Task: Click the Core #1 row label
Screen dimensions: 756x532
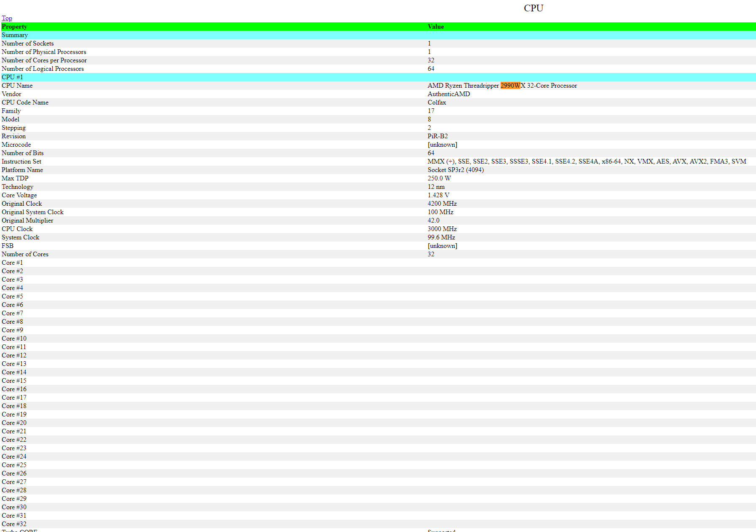Action: (x=12, y=263)
